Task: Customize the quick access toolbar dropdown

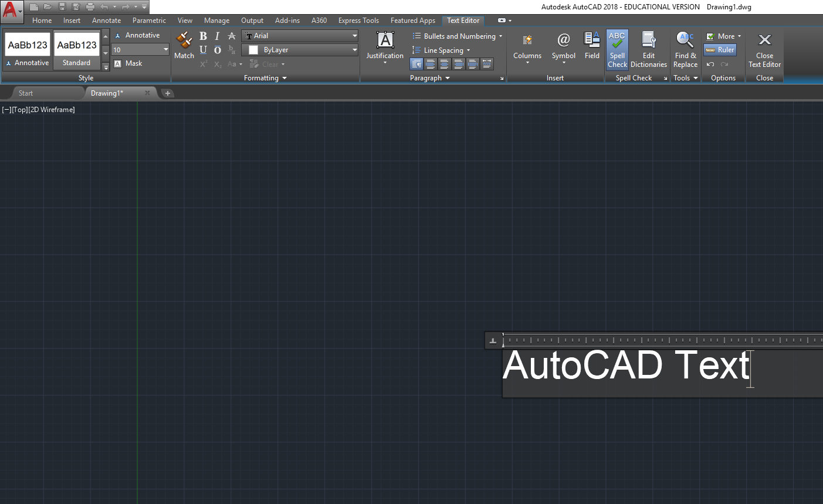Action: tap(144, 7)
